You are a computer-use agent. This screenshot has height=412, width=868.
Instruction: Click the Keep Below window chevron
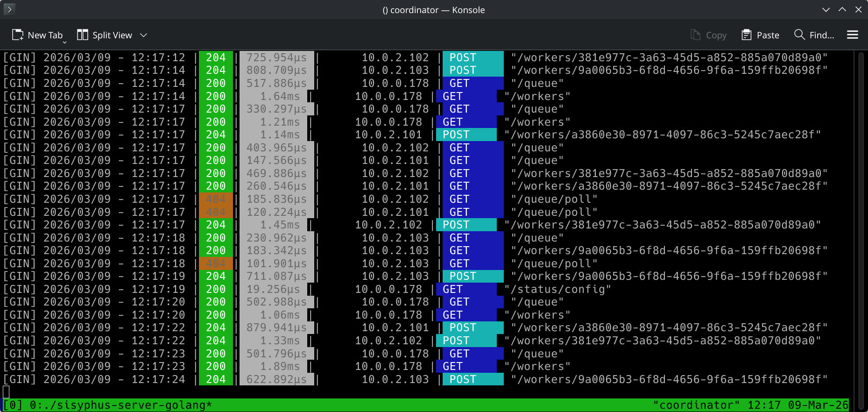(x=826, y=9)
